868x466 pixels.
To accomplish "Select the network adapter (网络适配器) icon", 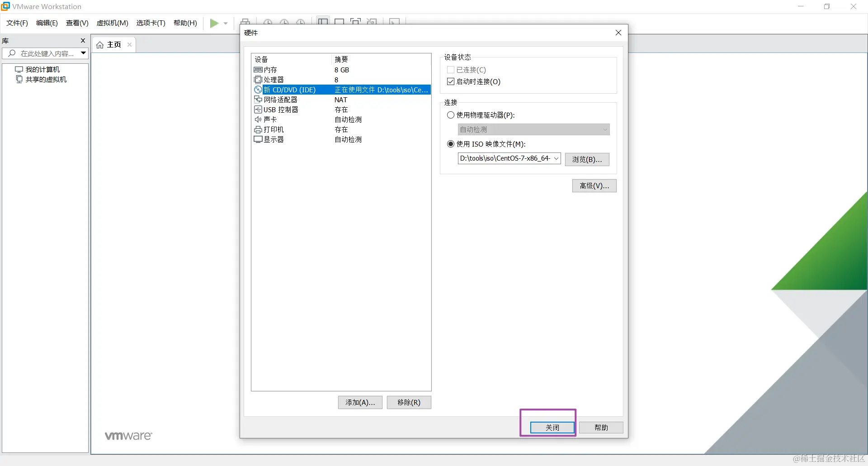I will point(258,100).
